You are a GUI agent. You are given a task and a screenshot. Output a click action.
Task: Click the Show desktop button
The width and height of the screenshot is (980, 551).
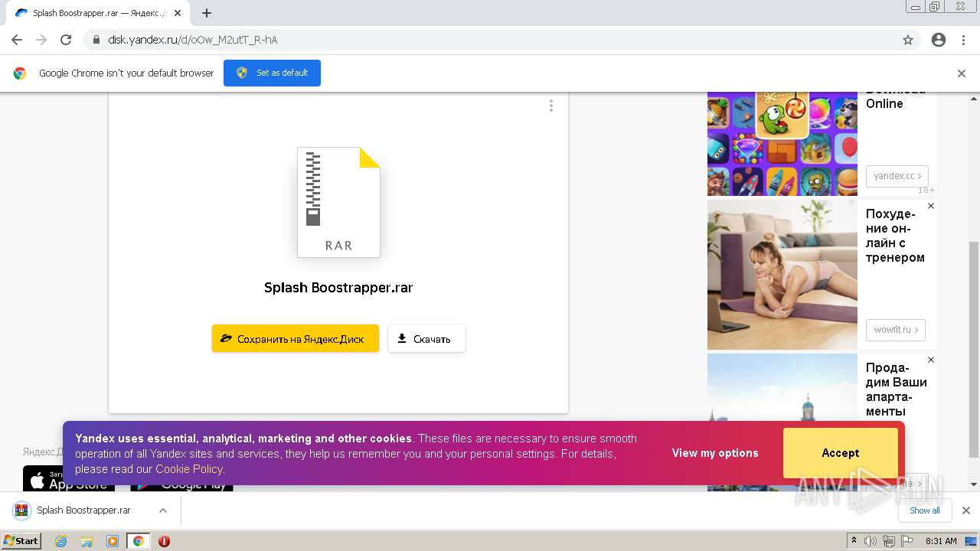click(971, 541)
